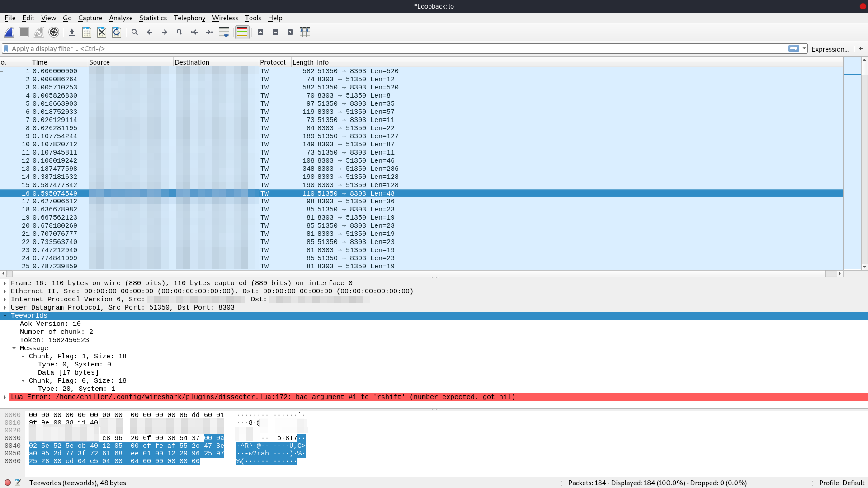Open display filter bookmarks
This screenshot has height=488, width=868.
tap(5, 48)
